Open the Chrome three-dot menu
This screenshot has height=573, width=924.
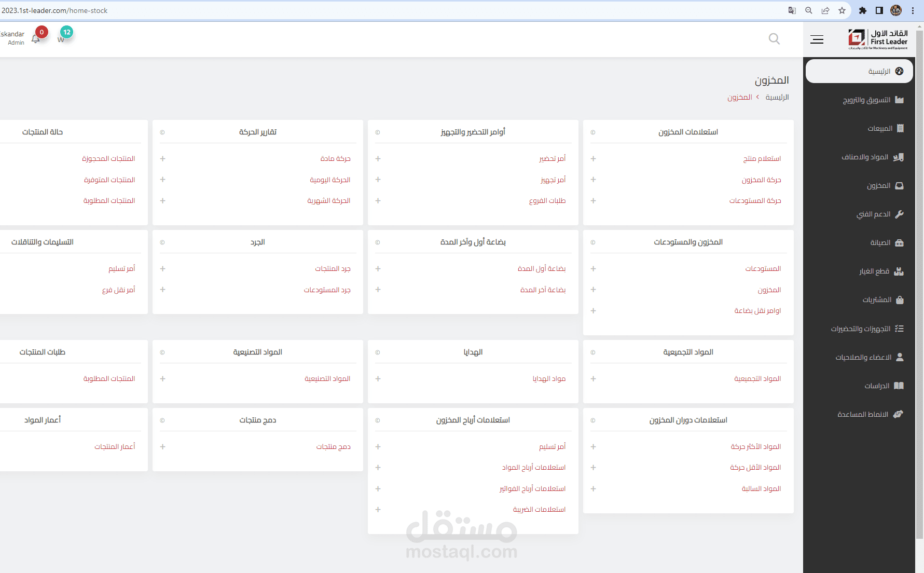click(913, 10)
